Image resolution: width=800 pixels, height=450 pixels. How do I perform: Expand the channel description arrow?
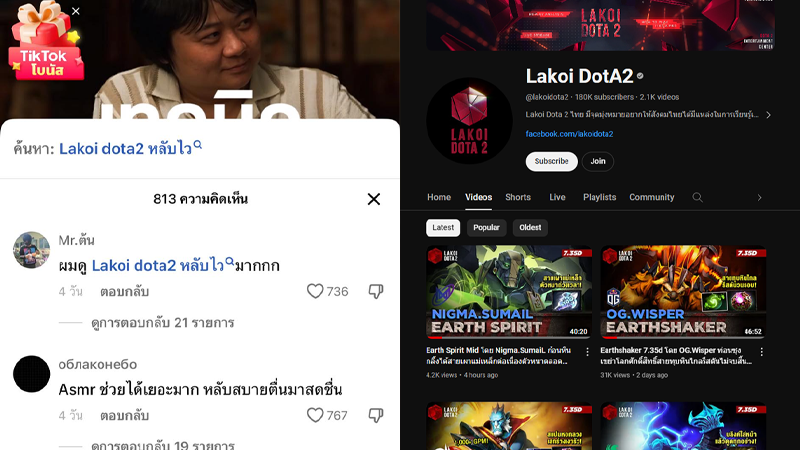(768, 115)
